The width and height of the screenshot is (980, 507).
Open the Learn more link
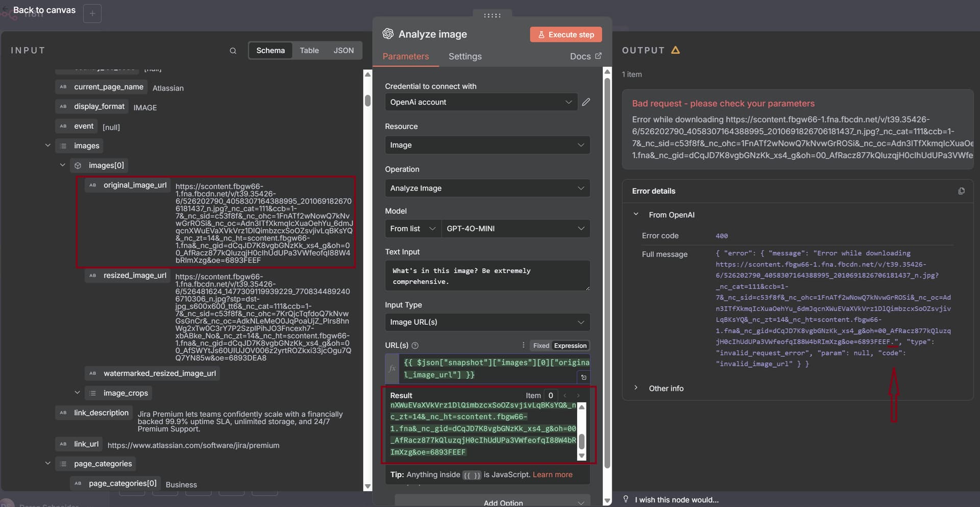pos(552,475)
